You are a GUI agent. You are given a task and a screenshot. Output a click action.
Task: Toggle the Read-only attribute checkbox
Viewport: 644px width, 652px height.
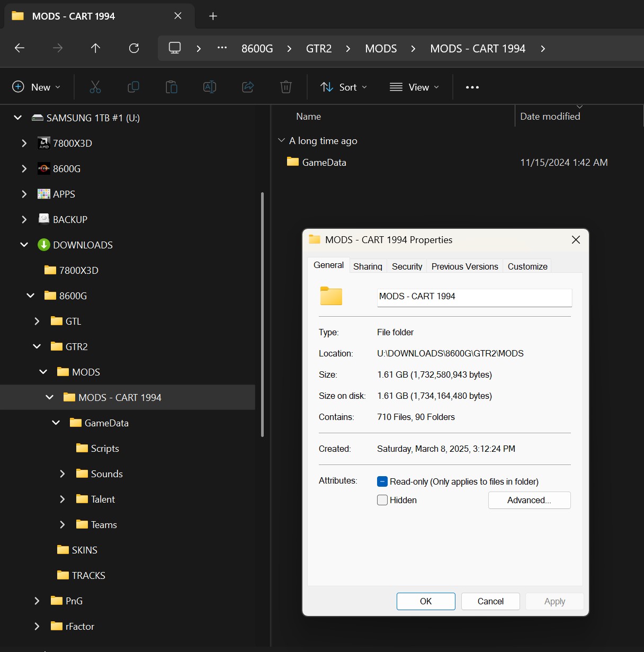point(382,481)
